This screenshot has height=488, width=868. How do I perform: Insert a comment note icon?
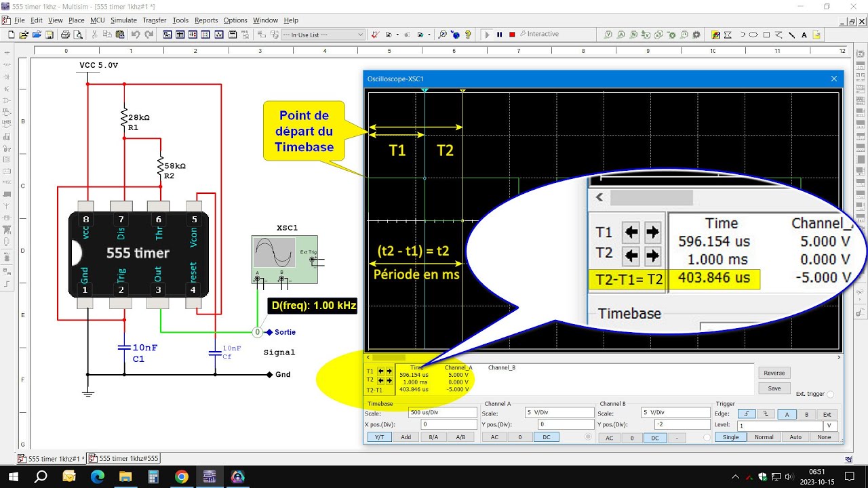tap(816, 34)
